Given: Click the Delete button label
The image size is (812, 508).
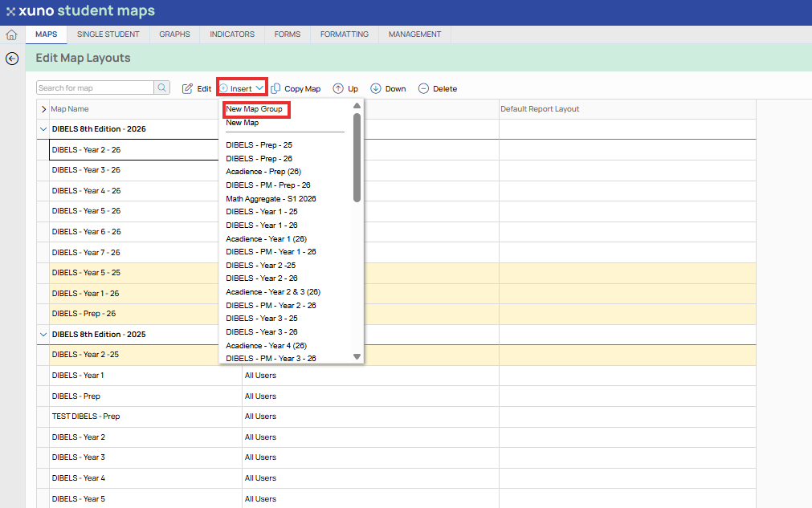Looking at the screenshot, I should click(x=445, y=88).
